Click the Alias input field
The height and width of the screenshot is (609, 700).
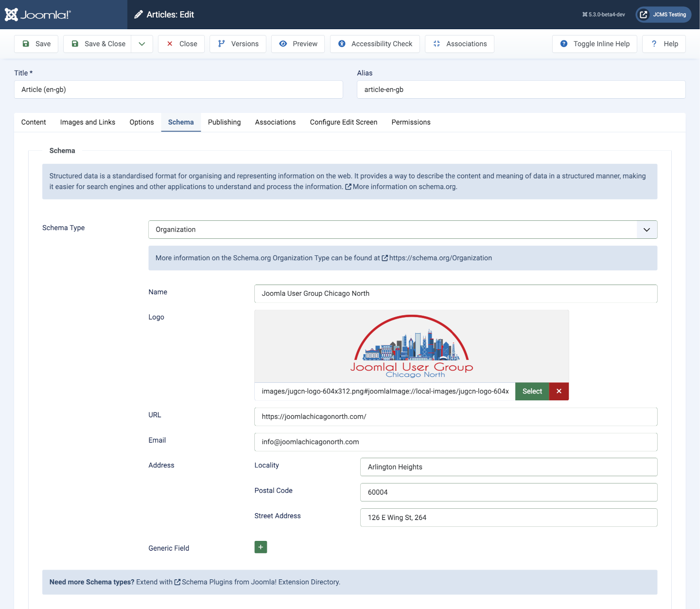[521, 90]
